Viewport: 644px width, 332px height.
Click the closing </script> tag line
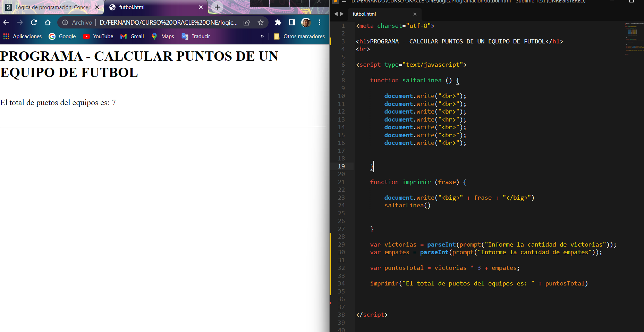tap(372, 315)
